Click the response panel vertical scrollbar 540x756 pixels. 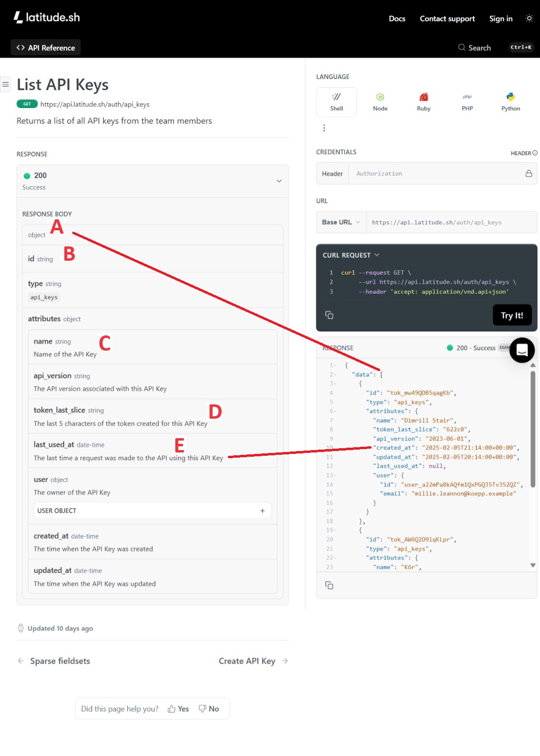533,428
